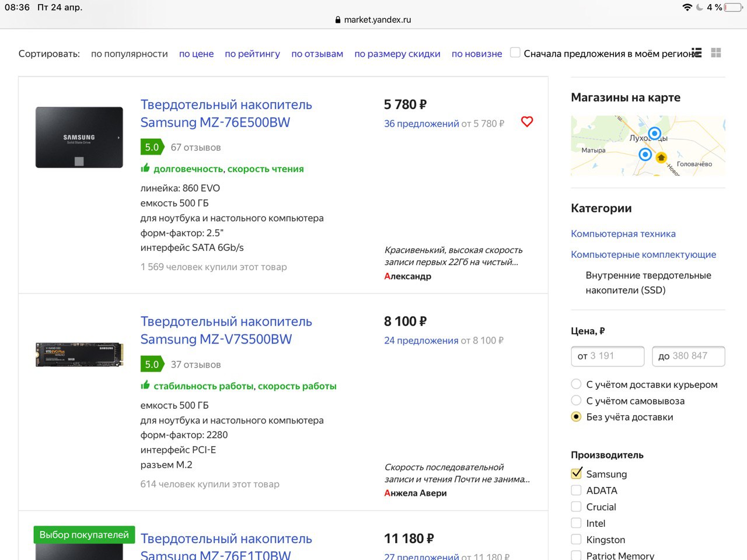Image resolution: width=747 pixels, height=560 pixels.
Task: Tap the moon do-not-disturb status icon
Action: click(699, 7)
